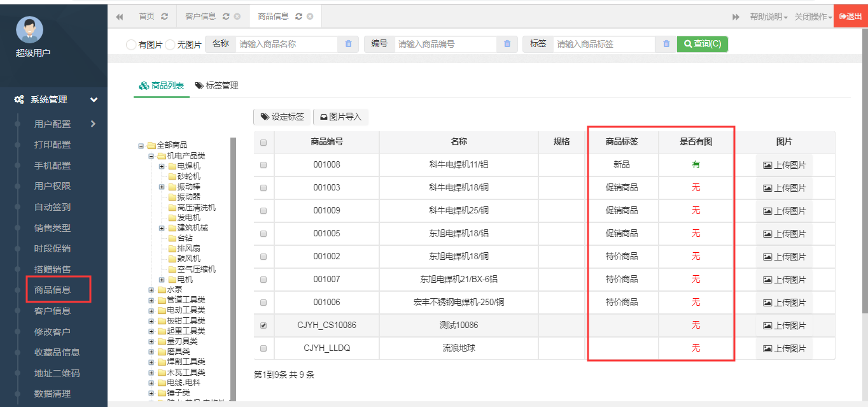Clear the 编号 field with its trash icon
Screen dimensions: 868x407
507,44
